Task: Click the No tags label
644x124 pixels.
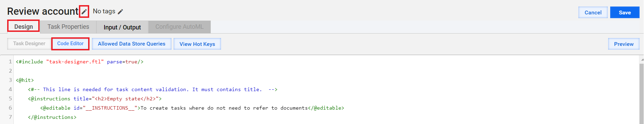Action: coord(104,11)
